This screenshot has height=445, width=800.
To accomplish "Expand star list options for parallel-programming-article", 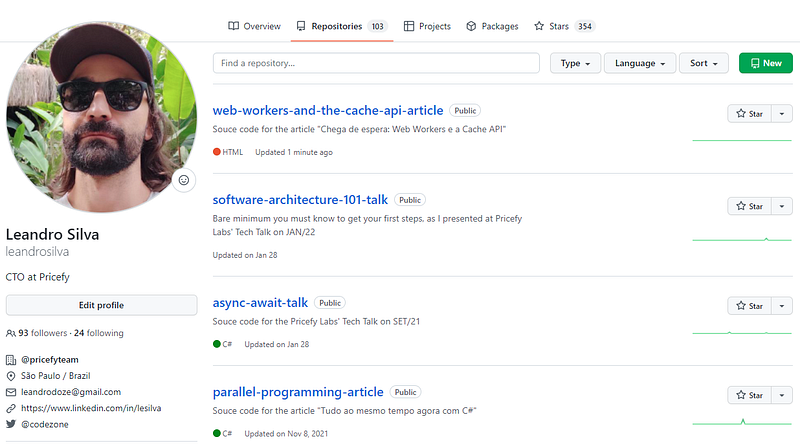I will (781, 395).
